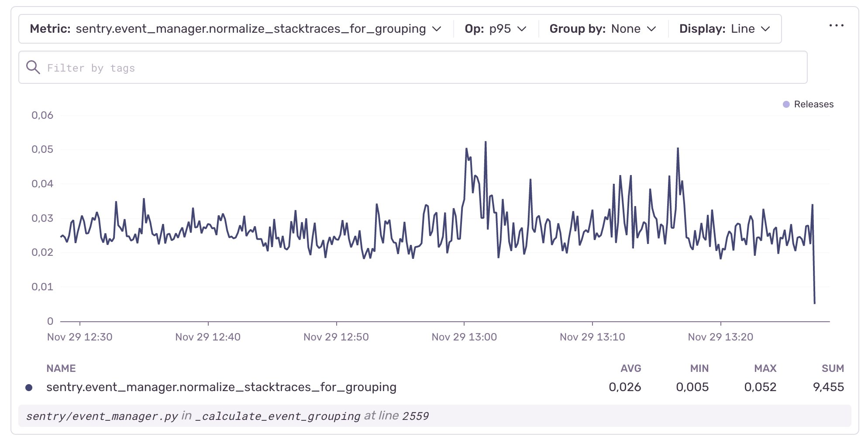Select the normalize_stacktraces_for_grouping series name in table
This screenshot has height=440, width=868.
click(x=221, y=387)
